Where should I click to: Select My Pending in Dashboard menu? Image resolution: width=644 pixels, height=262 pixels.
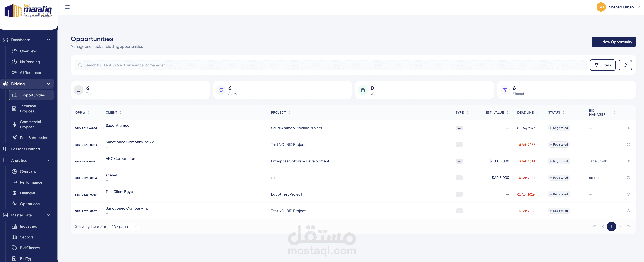click(30, 62)
